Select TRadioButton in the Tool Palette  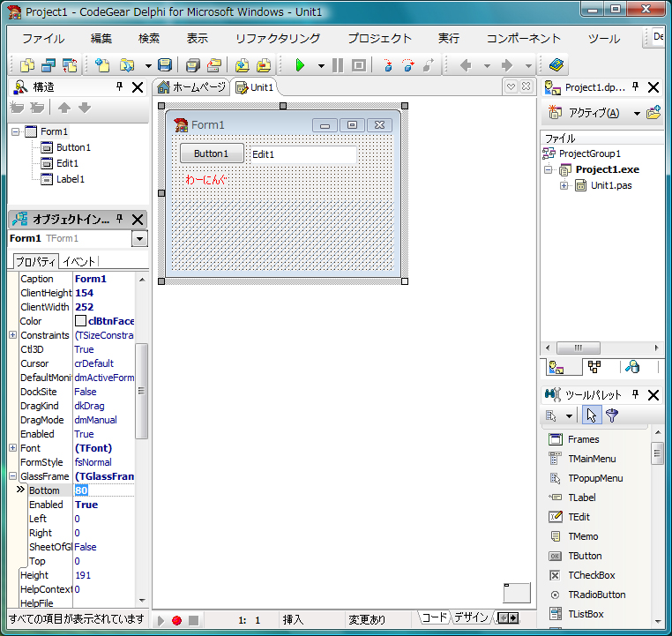pos(596,595)
